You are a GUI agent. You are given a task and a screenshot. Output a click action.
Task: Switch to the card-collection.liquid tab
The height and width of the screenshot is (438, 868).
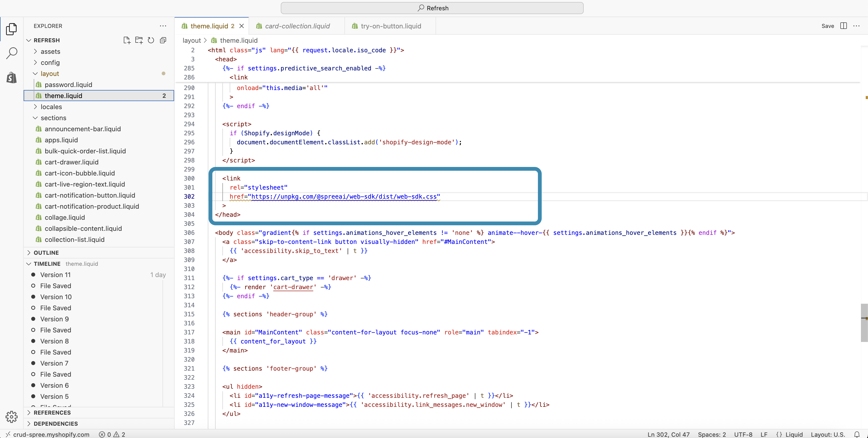coord(297,26)
